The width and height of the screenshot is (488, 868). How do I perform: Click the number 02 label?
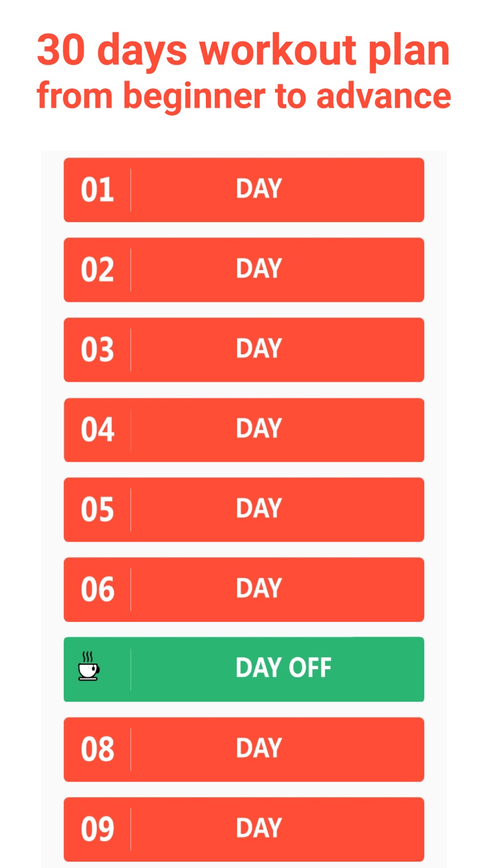click(x=98, y=270)
